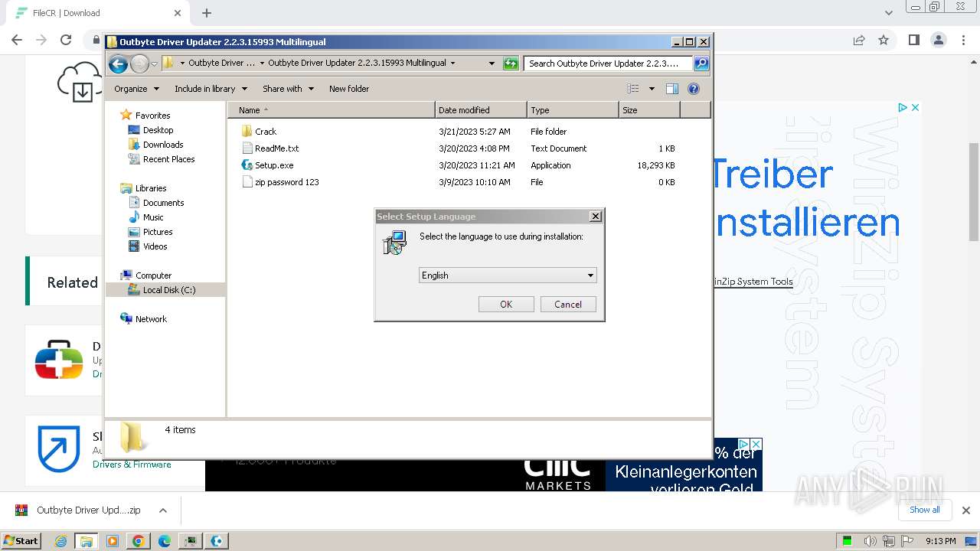This screenshot has width=980, height=551.
Task: Open the recent pages dropdown arrow
Action: point(154,64)
